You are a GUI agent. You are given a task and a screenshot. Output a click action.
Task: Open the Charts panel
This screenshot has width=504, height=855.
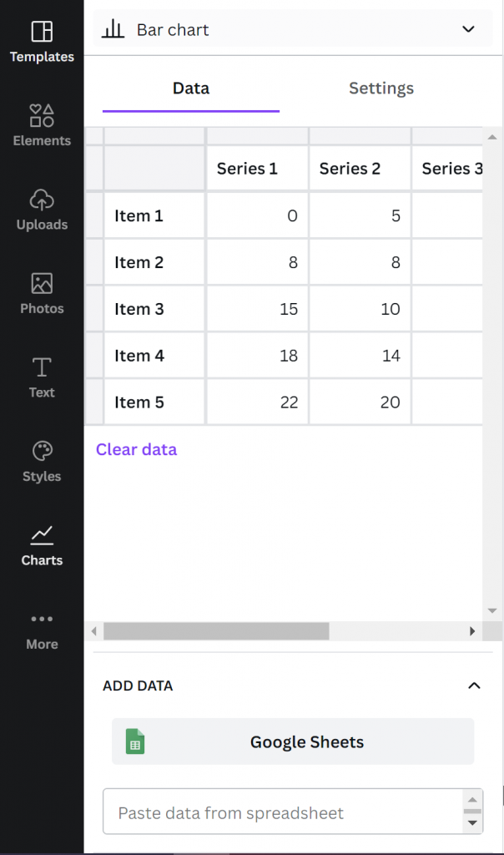click(x=42, y=545)
